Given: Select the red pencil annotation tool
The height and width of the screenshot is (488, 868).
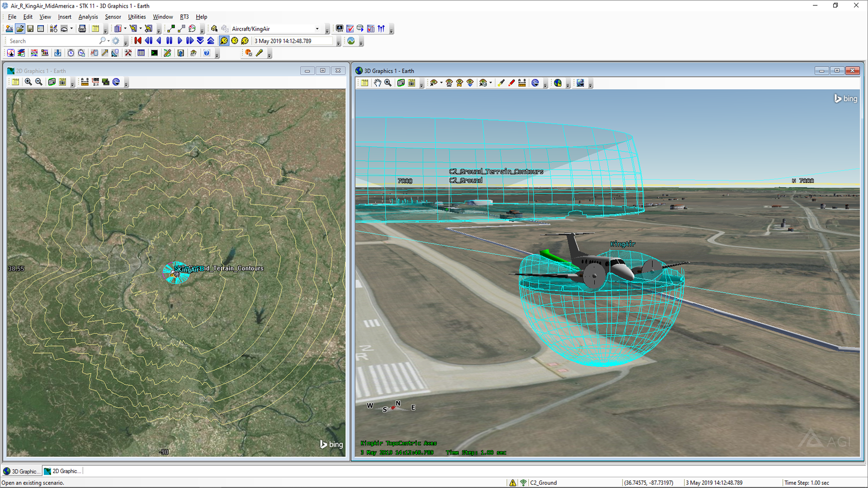Looking at the screenshot, I should click(x=511, y=83).
